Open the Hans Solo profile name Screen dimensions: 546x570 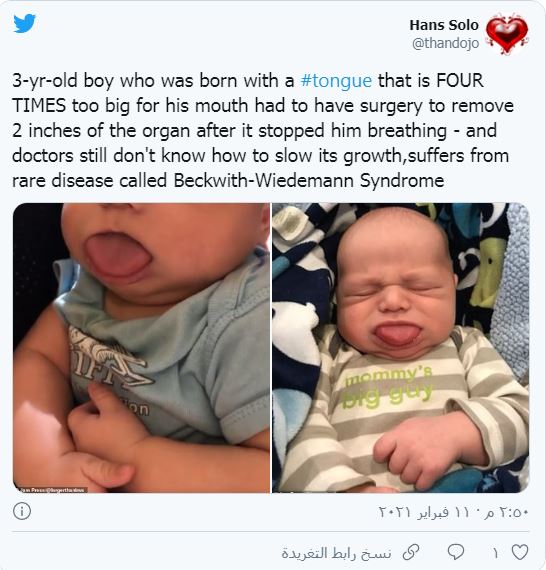(x=444, y=25)
